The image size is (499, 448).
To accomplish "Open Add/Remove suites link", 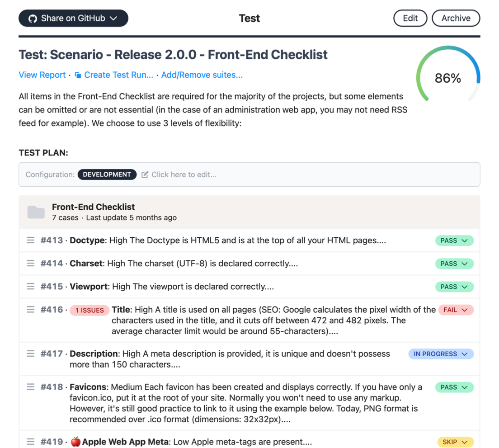I will [202, 75].
